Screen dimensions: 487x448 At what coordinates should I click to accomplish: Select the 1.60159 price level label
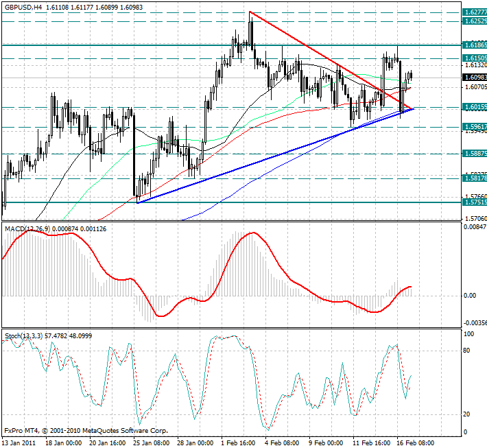[475, 107]
